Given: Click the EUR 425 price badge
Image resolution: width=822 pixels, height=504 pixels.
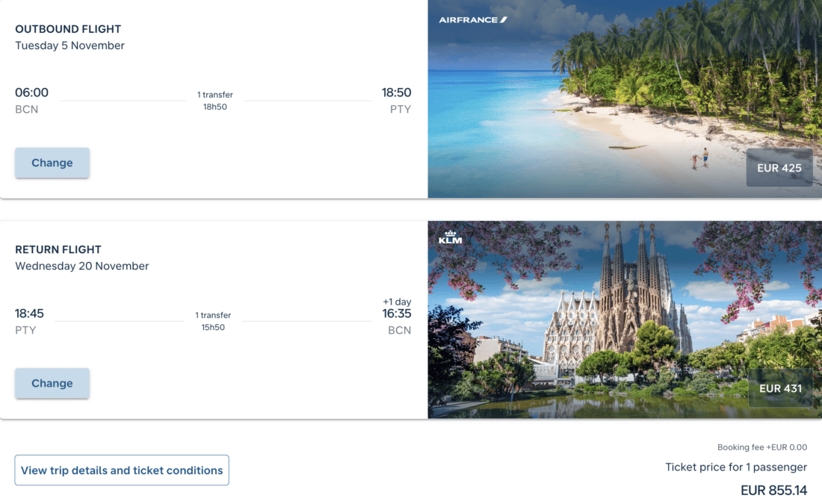Looking at the screenshot, I should (x=779, y=168).
